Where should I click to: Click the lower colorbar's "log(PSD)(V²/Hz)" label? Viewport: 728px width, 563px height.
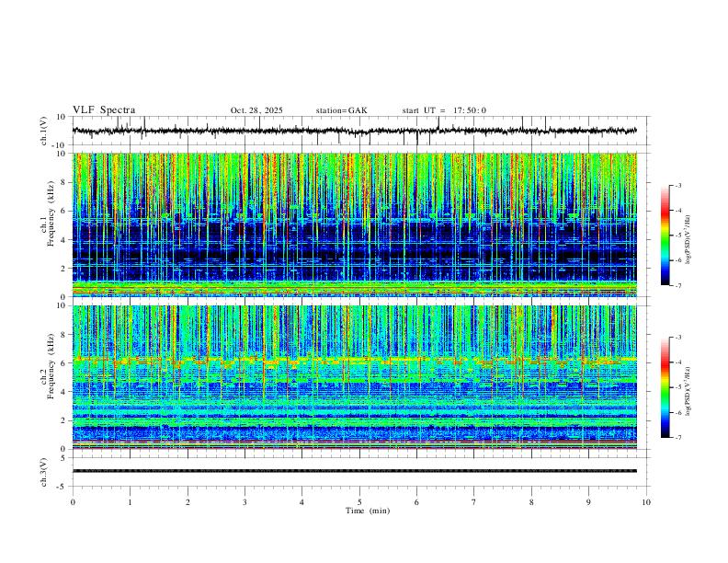point(688,391)
